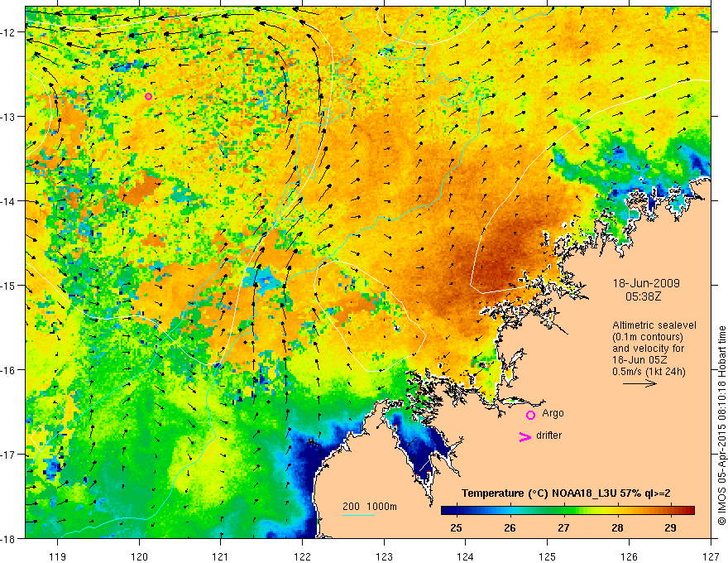Viewport: 728px width, 563px height.
Task: Click the latitude axis label '-15'
Action: point(9,285)
